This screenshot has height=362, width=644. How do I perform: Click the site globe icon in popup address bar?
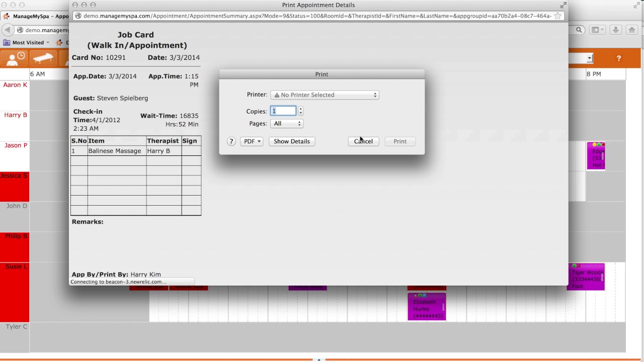coord(78,16)
